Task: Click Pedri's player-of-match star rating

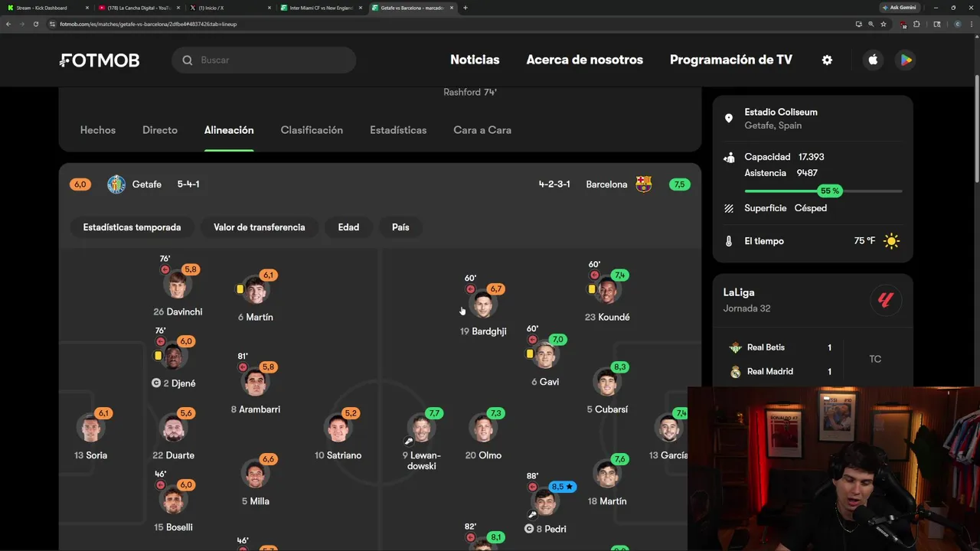Action: pos(563,487)
